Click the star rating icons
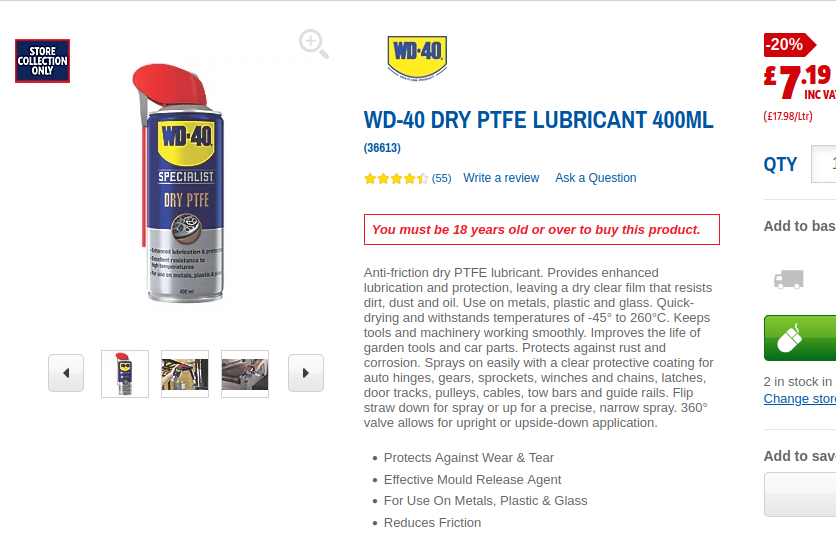Image resolution: width=836 pixels, height=546 pixels. [x=396, y=178]
